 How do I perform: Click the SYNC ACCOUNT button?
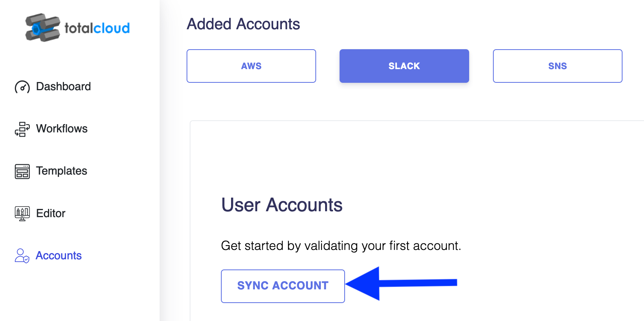(x=283, y=286)
